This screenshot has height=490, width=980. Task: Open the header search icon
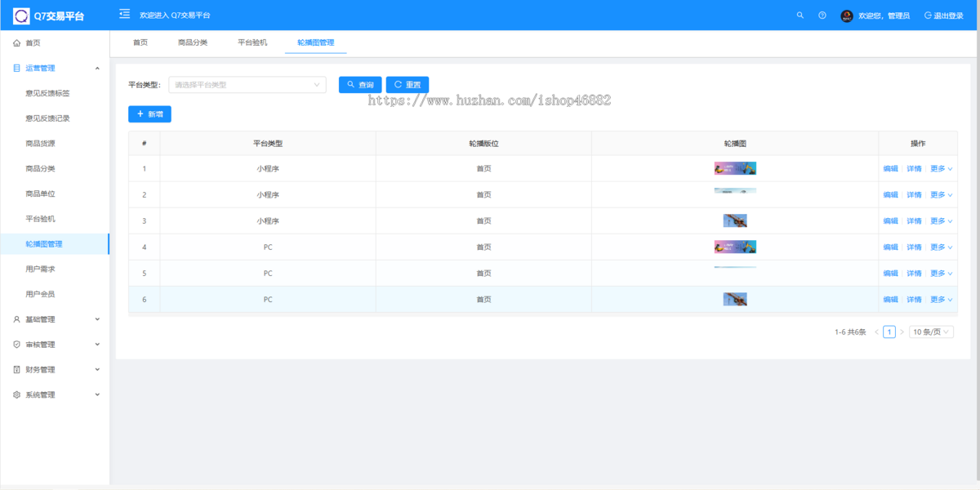[800, 16]
